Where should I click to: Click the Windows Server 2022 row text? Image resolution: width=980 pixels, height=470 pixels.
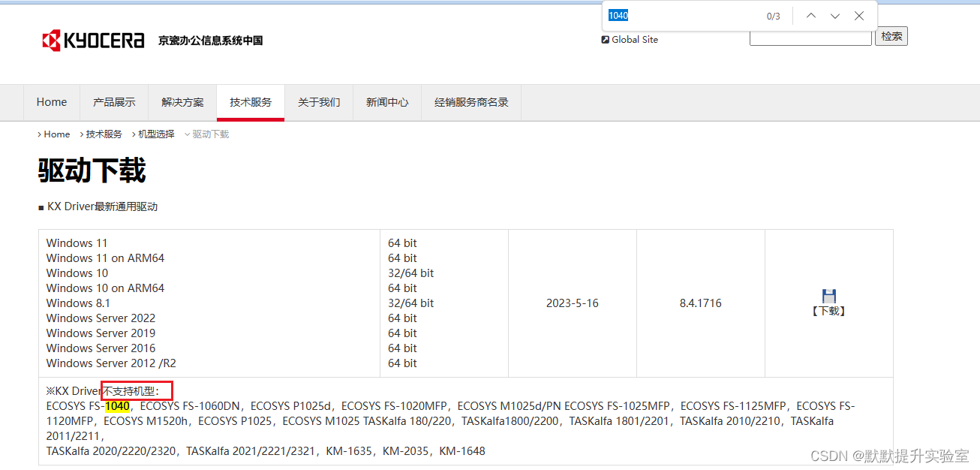(x=101, y=318)
